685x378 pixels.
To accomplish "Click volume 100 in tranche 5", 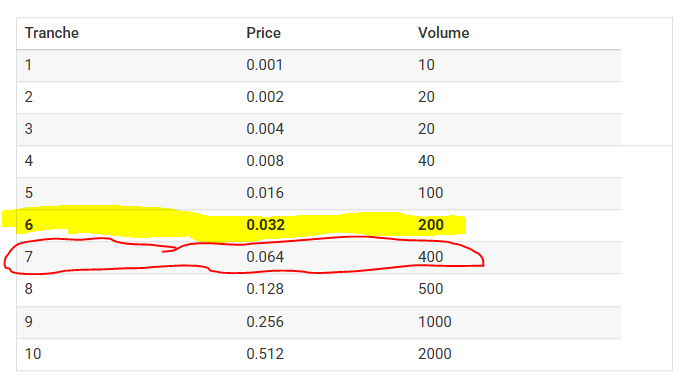I will tap(431, 193).
